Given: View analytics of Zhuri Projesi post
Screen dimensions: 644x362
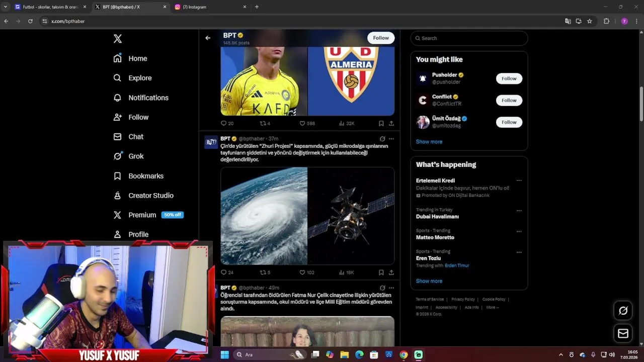Looking at the screenshot, I should tap(346, 273).
